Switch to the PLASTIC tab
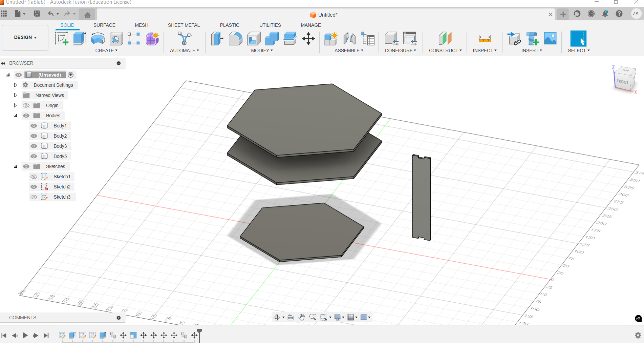 coord(230,25)
